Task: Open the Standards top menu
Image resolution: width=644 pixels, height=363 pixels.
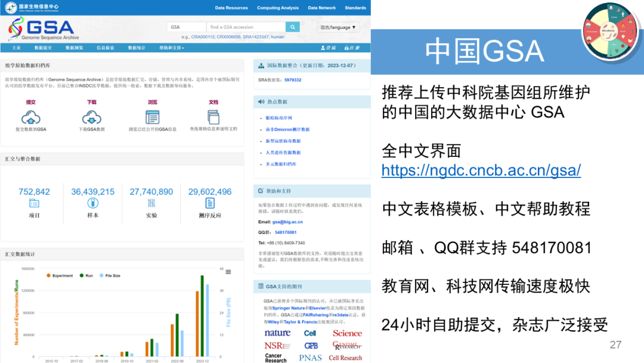Action: coord(355,8)
